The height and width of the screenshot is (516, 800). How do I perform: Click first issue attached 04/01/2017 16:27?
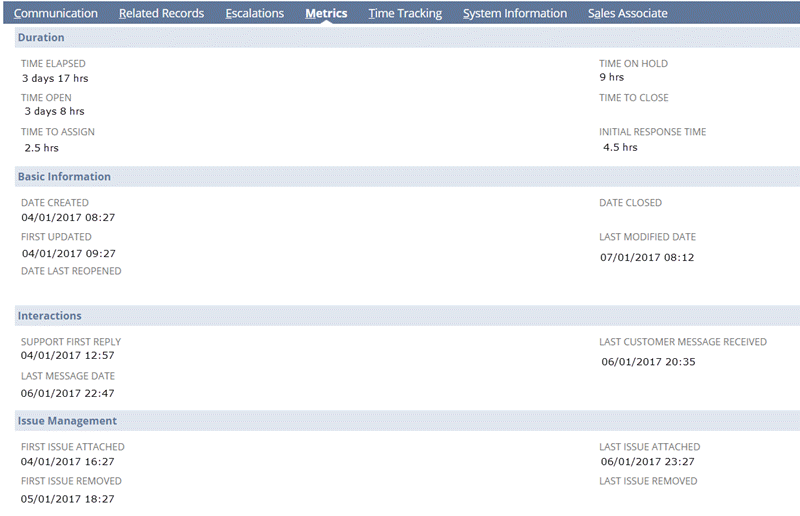(67, 461)
